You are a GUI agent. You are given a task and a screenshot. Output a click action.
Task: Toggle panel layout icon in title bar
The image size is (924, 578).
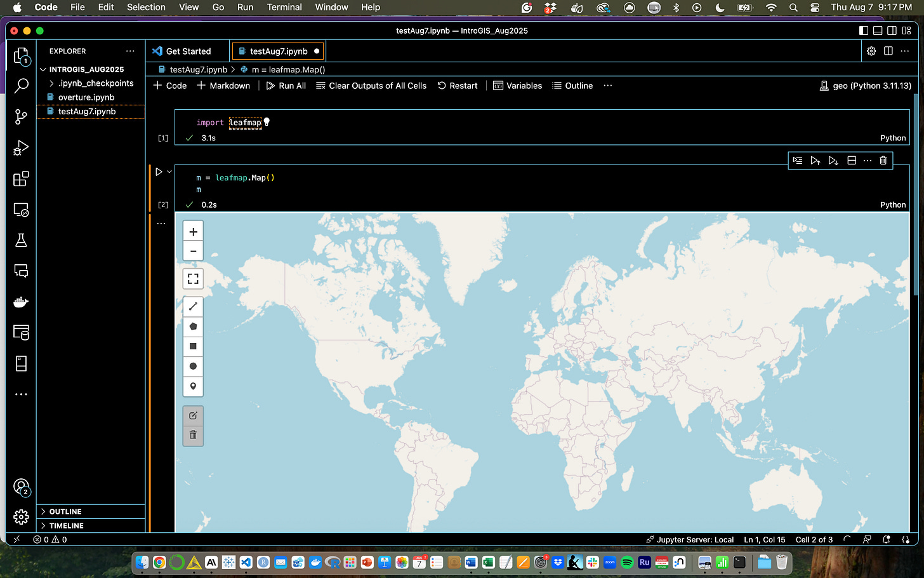tap(878, 30)
